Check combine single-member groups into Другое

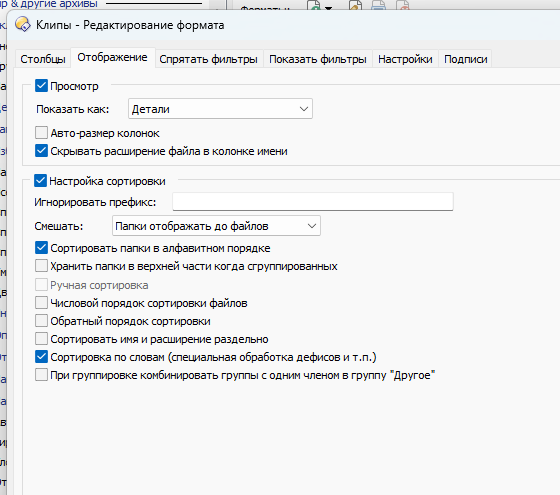pyautogui.click(x=41, y=375)
